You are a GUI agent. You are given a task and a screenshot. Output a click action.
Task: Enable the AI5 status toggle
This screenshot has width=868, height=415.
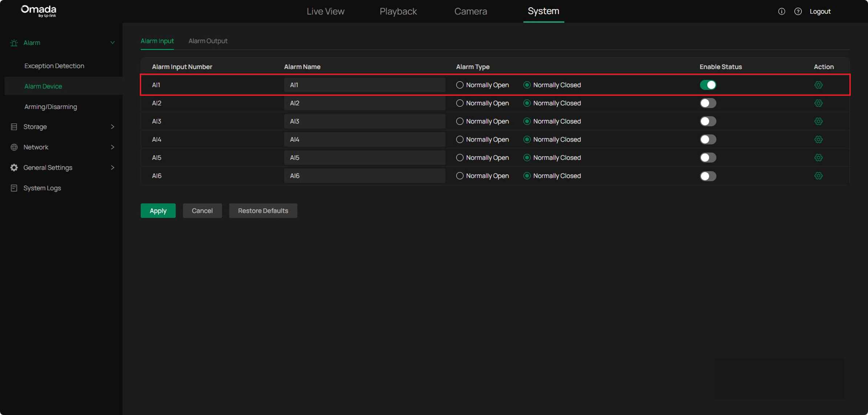click(x=708, y=158)
